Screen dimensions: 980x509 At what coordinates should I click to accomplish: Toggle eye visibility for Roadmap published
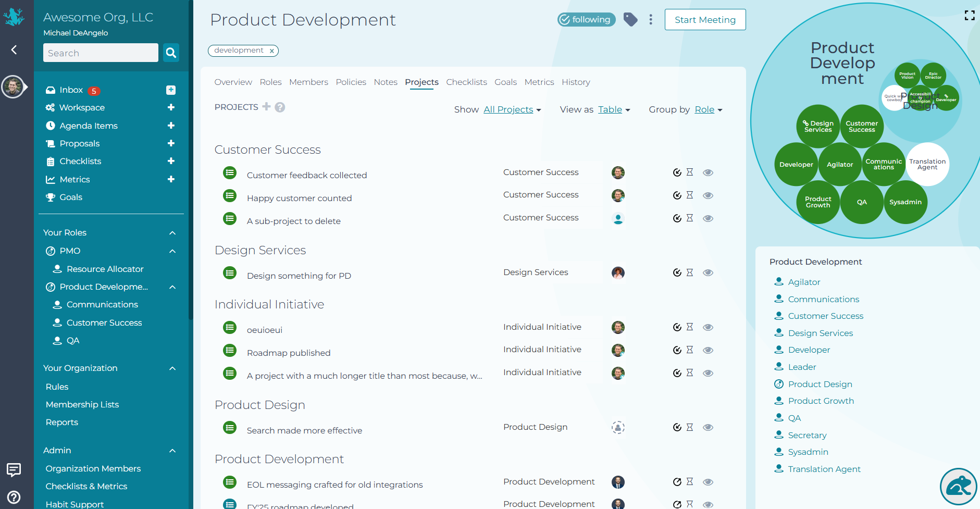point(708,350)
